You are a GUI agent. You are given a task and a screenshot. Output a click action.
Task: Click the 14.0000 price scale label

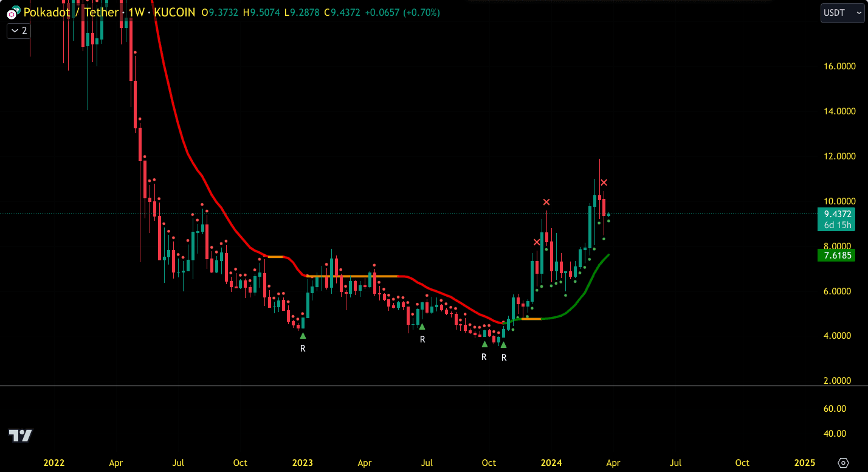[839, 111]
